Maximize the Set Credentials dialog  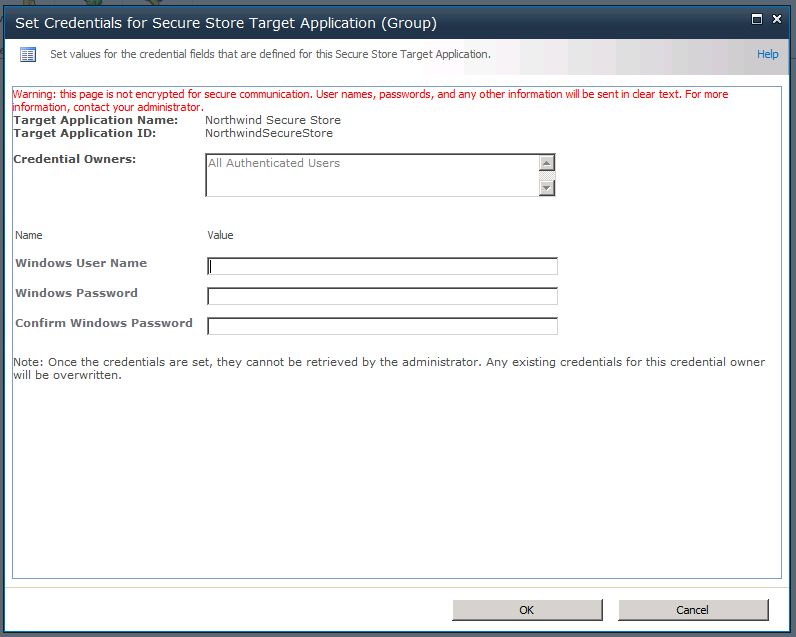[x=756, y=19]
